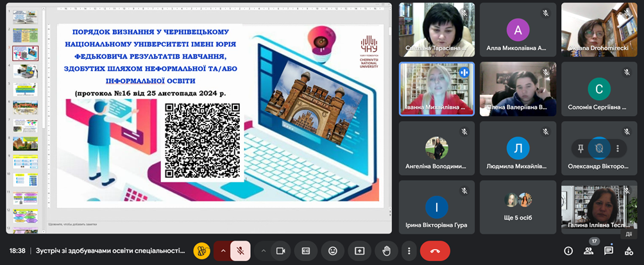Select slide 5 thumbnail in slide panel
The height and width of the screenshot is (265, 644).
click(25, 89)
